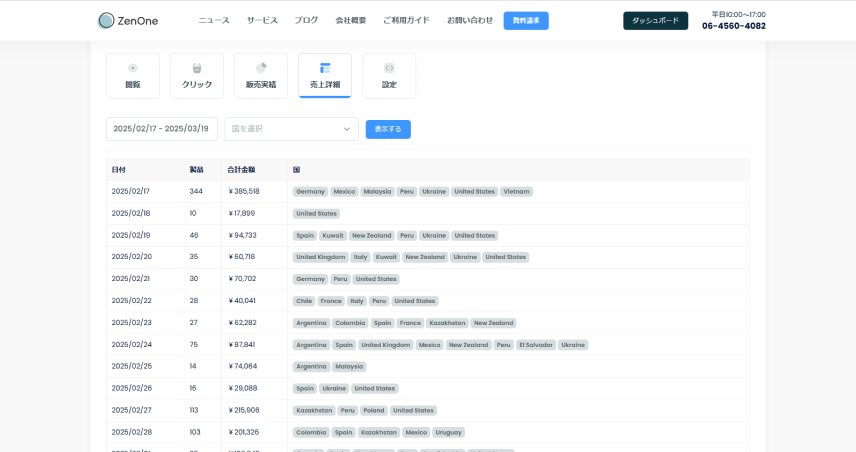Open the ニュース menu item
This screenshot has width=856, height=452.
[214, 20]
